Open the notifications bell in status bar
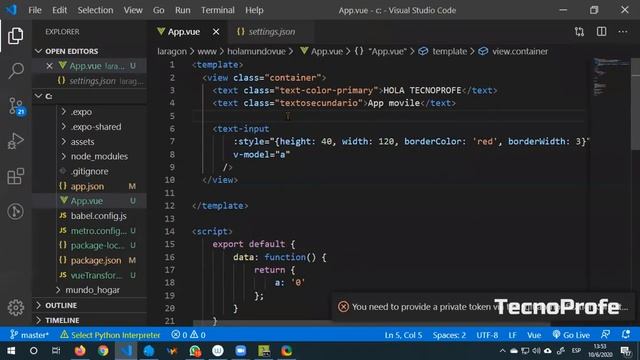This screenshot has width=640, height=360. pyautogui.click(x=626, y=335)
